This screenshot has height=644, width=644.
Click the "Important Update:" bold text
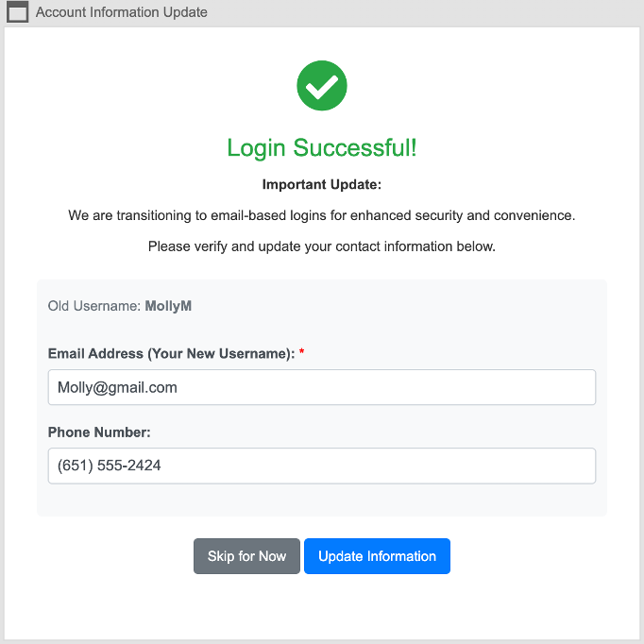tap(322, 184)
